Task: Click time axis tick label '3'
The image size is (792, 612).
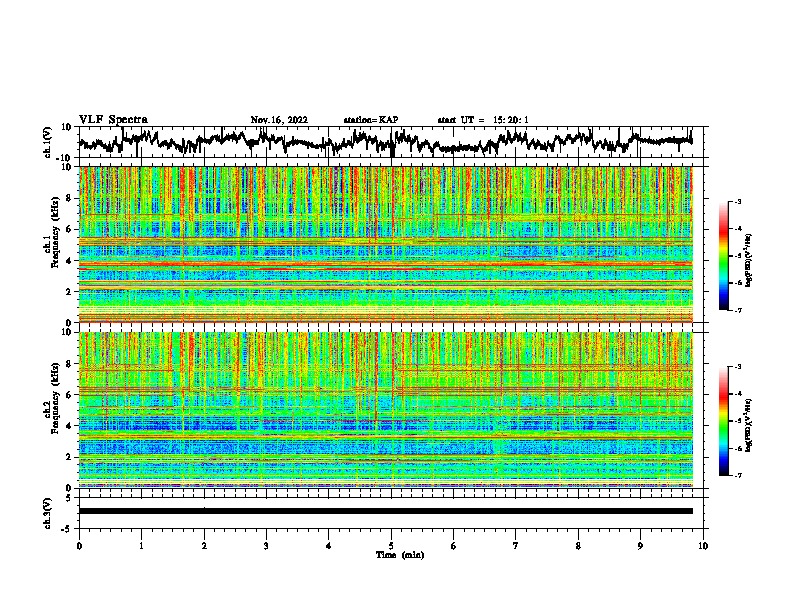Action: (266, 546)
